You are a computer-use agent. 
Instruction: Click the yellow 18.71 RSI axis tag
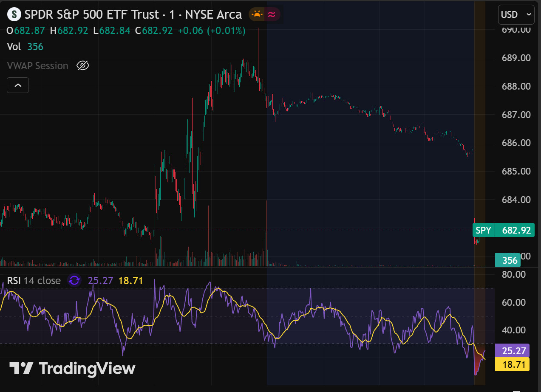(512, 364)
